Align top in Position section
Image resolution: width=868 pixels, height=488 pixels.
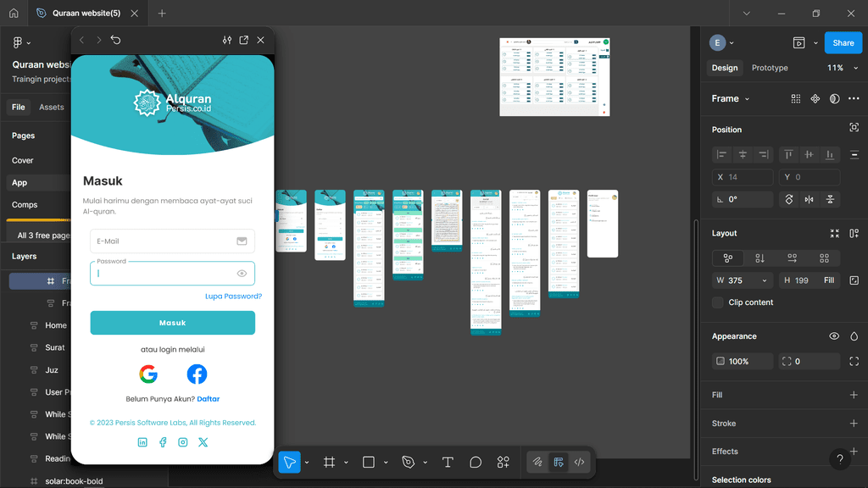pyautogui.click(x=788, y=154)
